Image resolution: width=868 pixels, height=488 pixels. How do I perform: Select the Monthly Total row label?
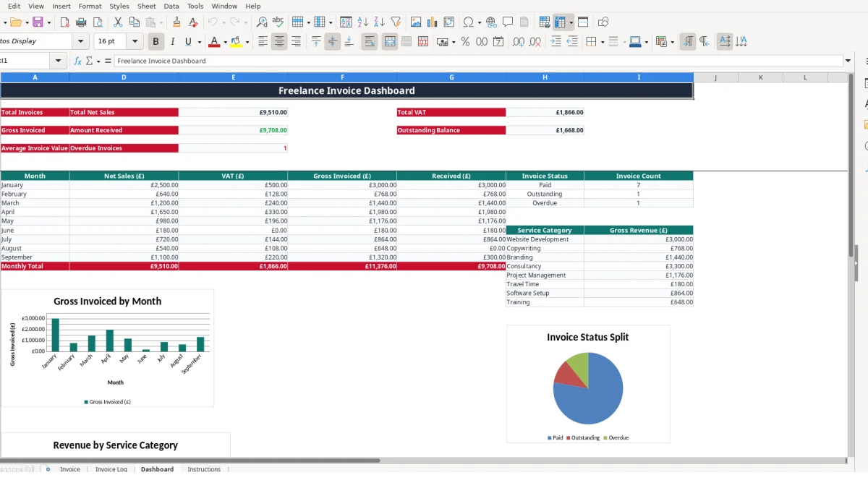tap(35, 266)
